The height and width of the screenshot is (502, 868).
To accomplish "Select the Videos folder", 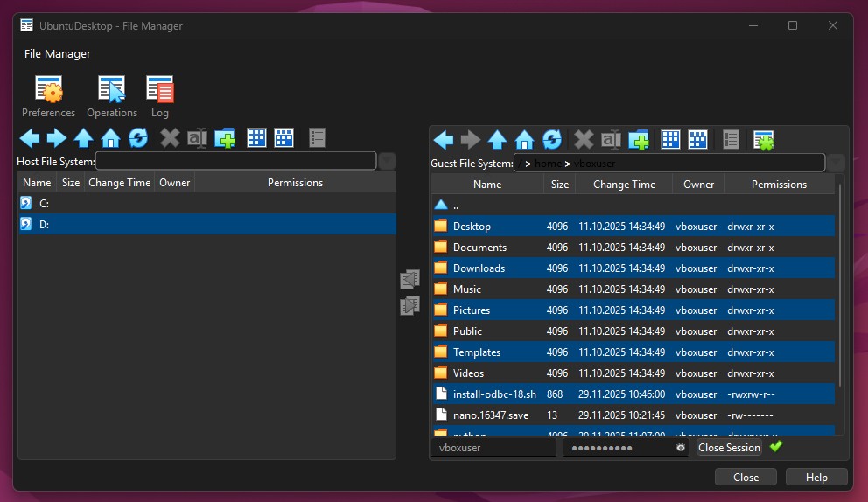I will point(633,373).
